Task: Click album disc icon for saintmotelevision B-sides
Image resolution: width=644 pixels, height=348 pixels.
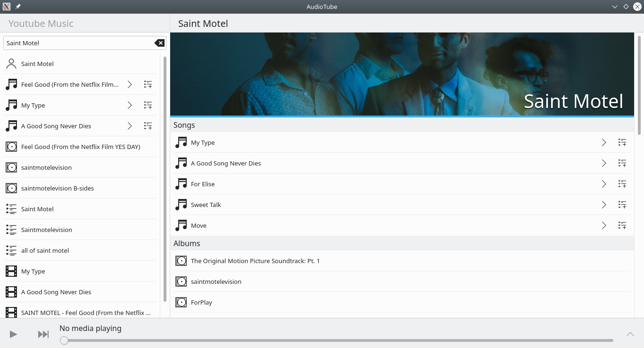Action: (x=11, y=188)
